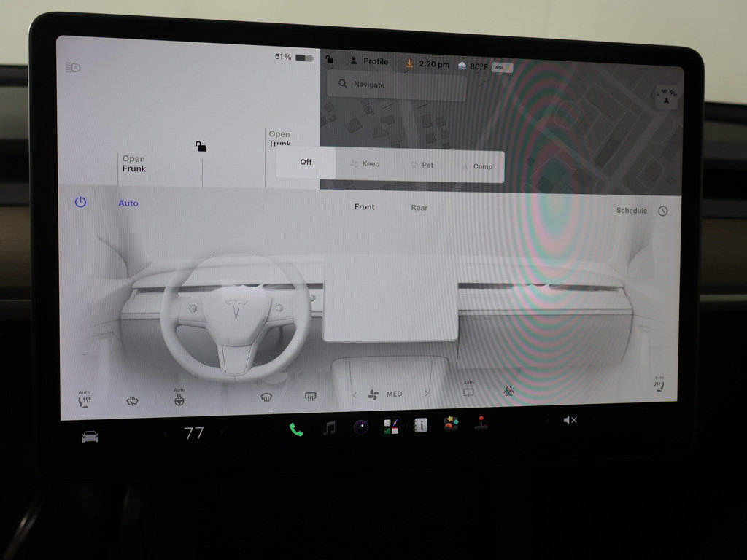Toggle the heated steering wheel Auto icon
Viewport: 747px width, 560px height.
pyautogui.click(x=179, y=397)
